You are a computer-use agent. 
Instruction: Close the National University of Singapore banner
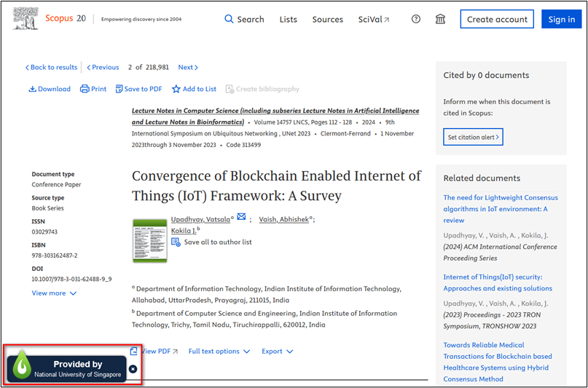133,369
